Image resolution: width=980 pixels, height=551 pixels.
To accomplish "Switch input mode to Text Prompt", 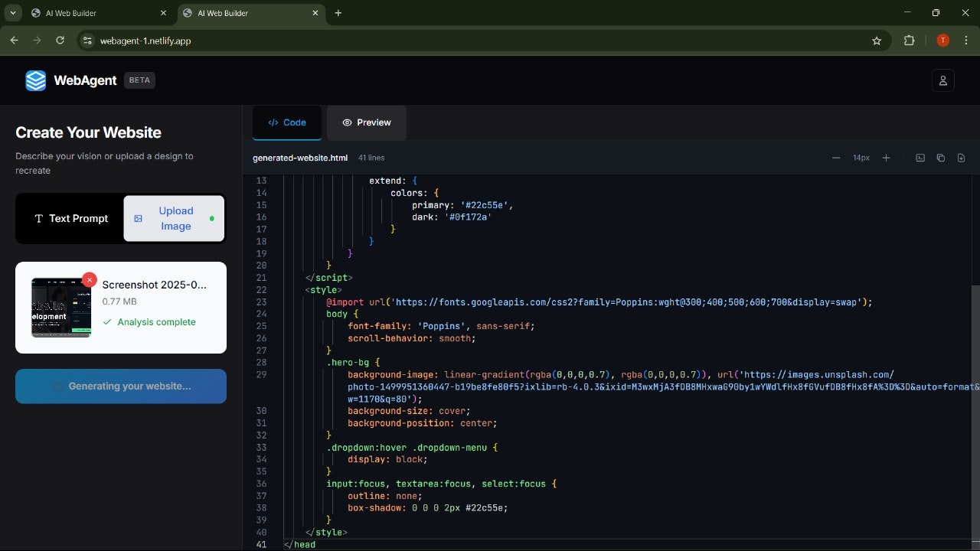I will 70,219.
